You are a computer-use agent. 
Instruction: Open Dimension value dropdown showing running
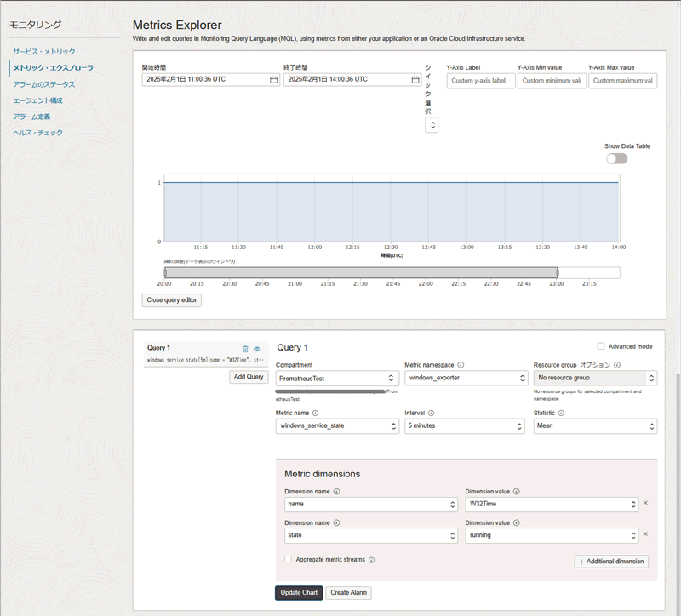pyautogui.click(x=552, y=535)
